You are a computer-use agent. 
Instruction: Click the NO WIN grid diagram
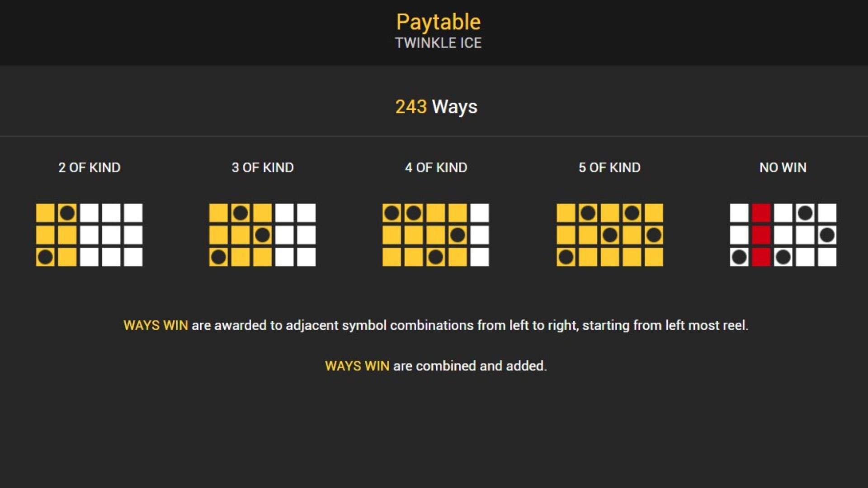point(783,235)
